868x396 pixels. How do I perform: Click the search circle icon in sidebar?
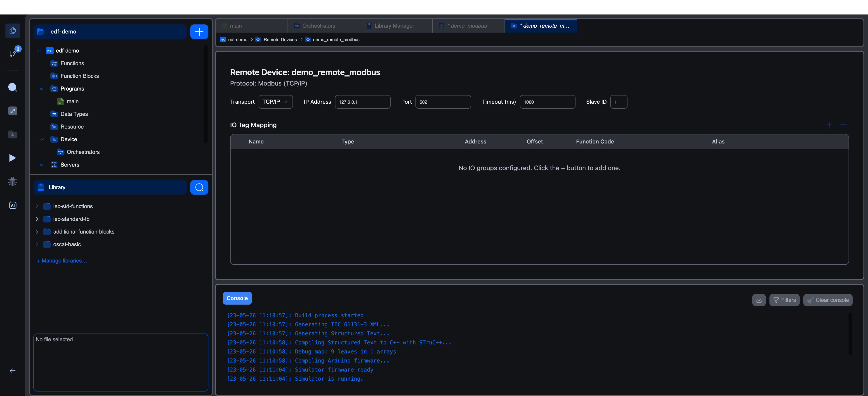point(12,87)
